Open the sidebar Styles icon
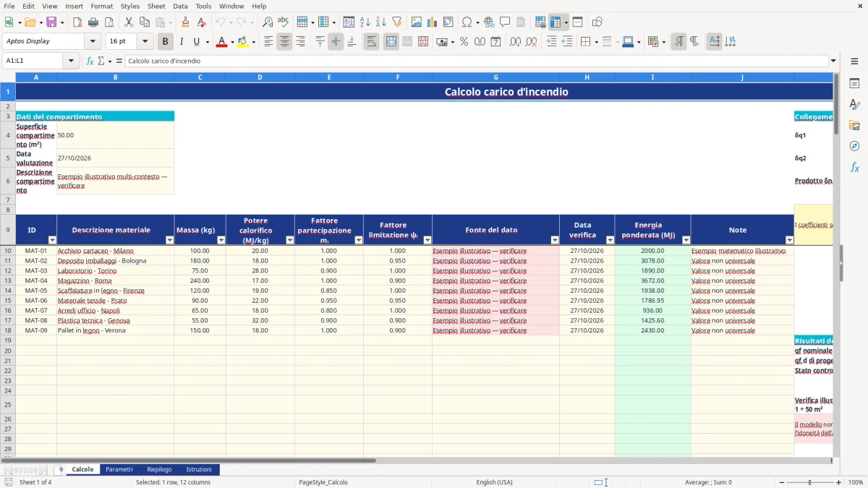This screenshot has height=488, width=868. coord(854,104)
